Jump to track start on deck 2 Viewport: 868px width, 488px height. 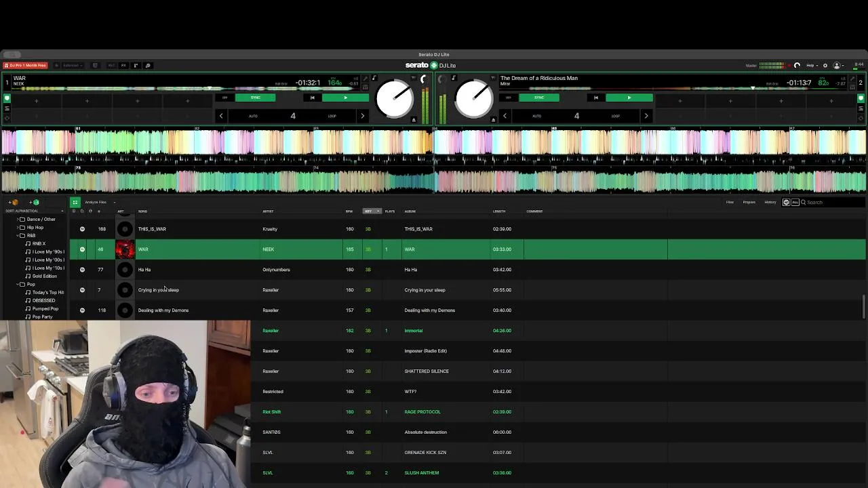[595, 98]
